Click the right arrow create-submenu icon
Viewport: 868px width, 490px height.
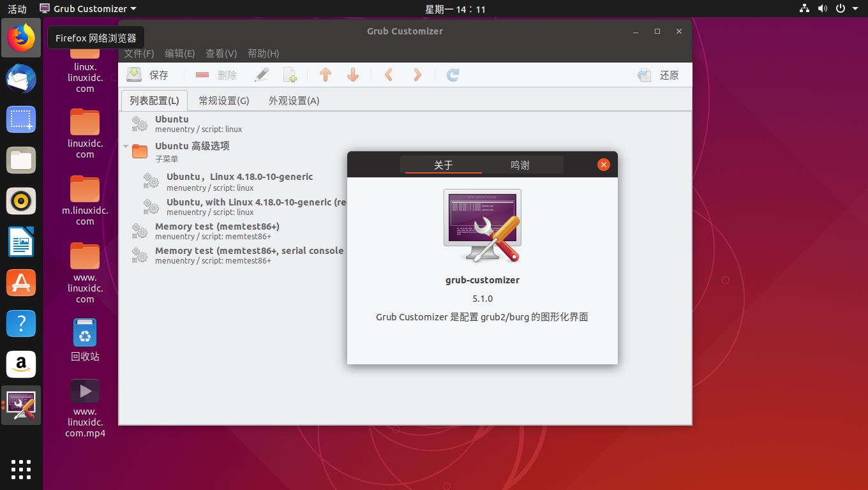[417, 75]
